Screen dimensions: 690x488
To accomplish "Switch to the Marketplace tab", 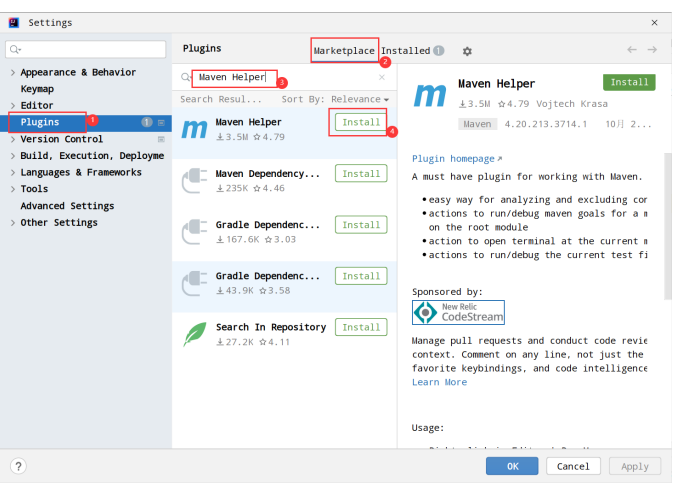I will [344, 51].
